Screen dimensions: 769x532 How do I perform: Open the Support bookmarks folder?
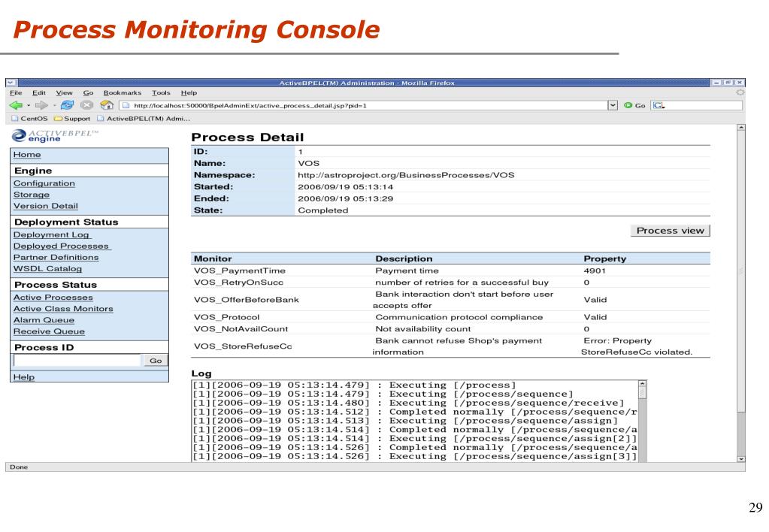tap(72, 119)
